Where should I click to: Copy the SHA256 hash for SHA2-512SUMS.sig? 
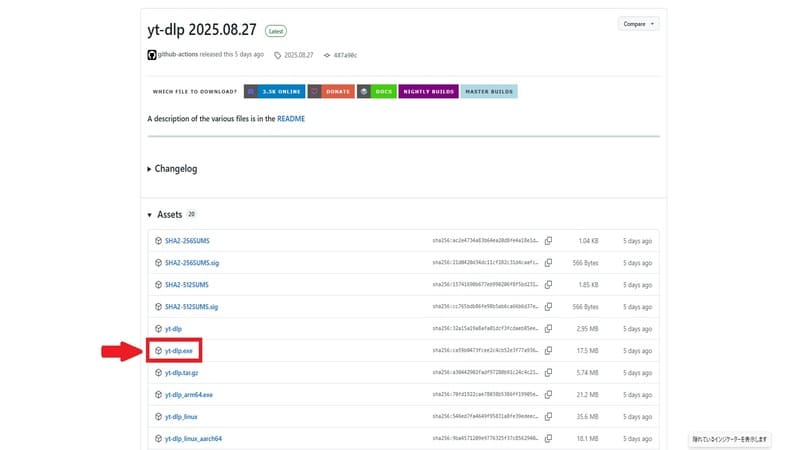[548, 306]
